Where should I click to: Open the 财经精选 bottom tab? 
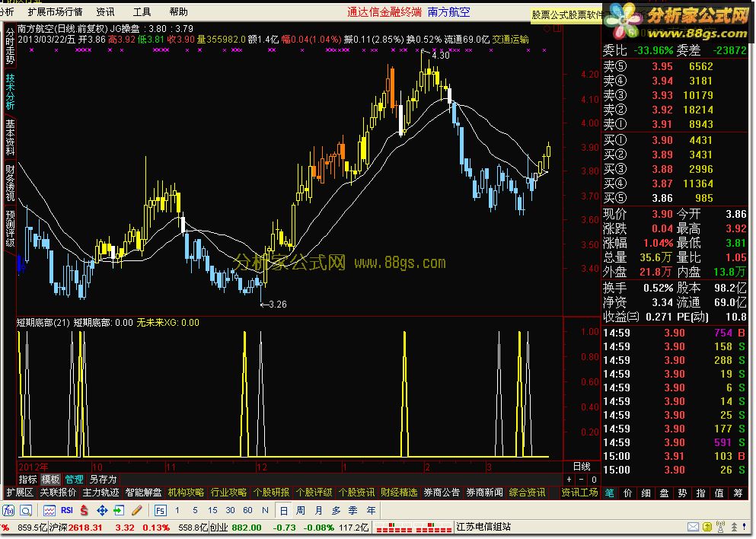(399, 493)
